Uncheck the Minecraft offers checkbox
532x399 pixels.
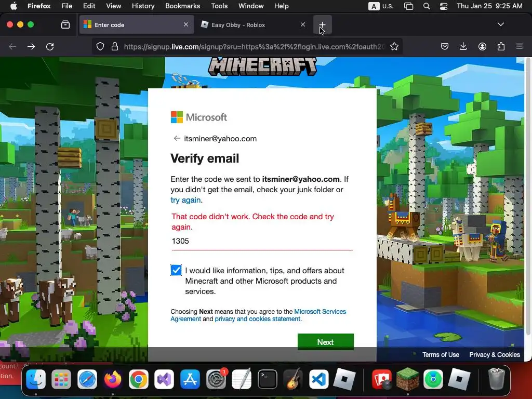point(176,270)
